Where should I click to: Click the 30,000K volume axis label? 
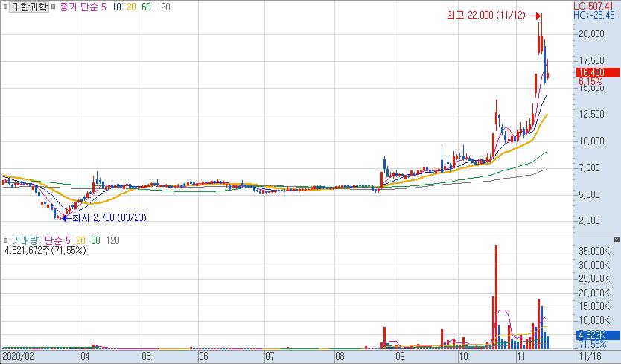[594, 265]
